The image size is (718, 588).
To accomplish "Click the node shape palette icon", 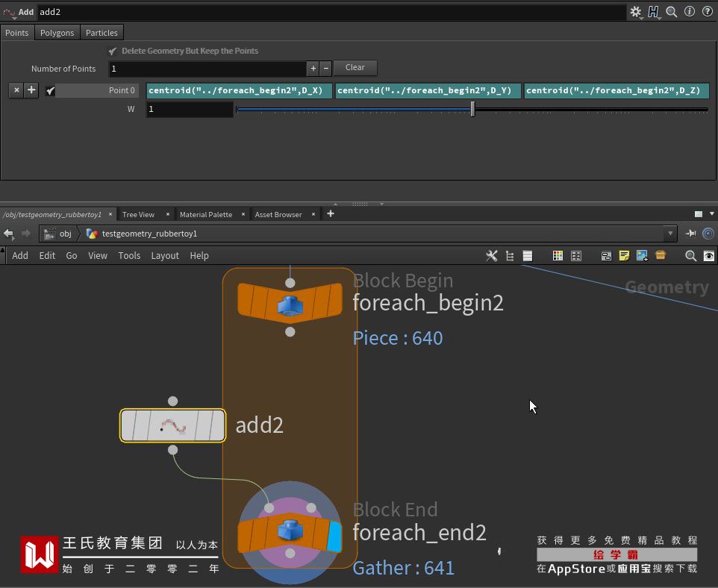I will [x=576, y=256].
